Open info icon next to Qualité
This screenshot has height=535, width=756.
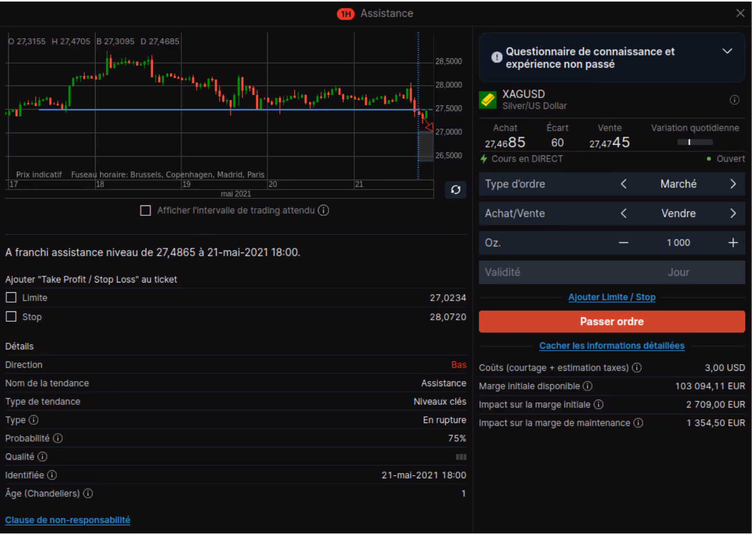pyautogui.click(x=42, y=457)
